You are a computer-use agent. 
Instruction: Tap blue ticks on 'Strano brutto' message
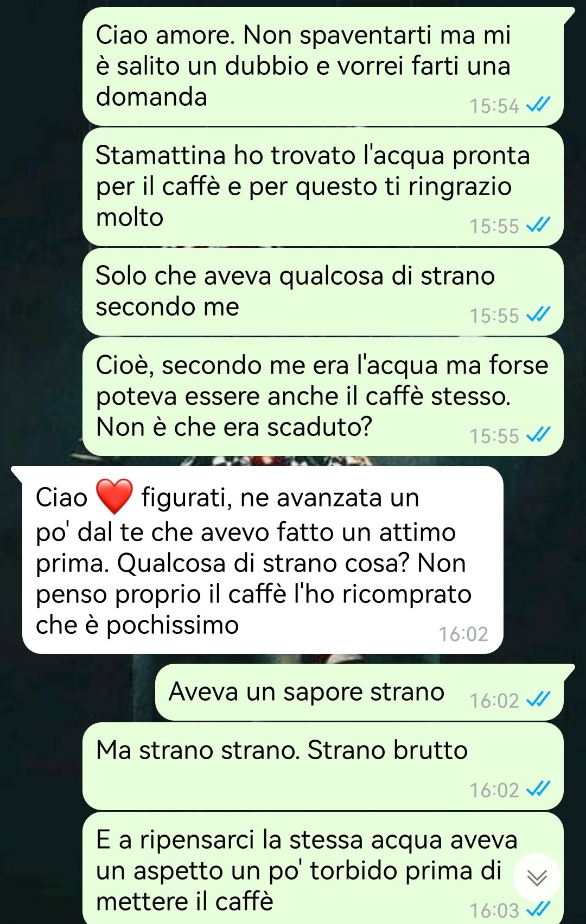(539, 790)
